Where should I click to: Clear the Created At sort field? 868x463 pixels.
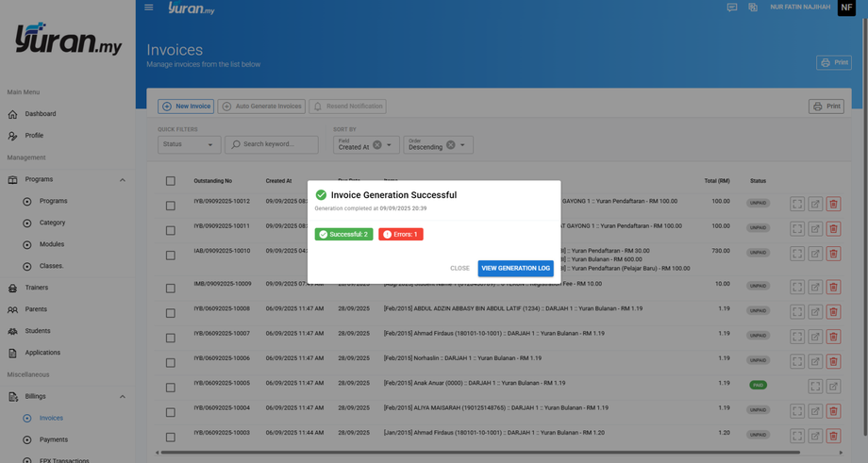pos(377,145)
